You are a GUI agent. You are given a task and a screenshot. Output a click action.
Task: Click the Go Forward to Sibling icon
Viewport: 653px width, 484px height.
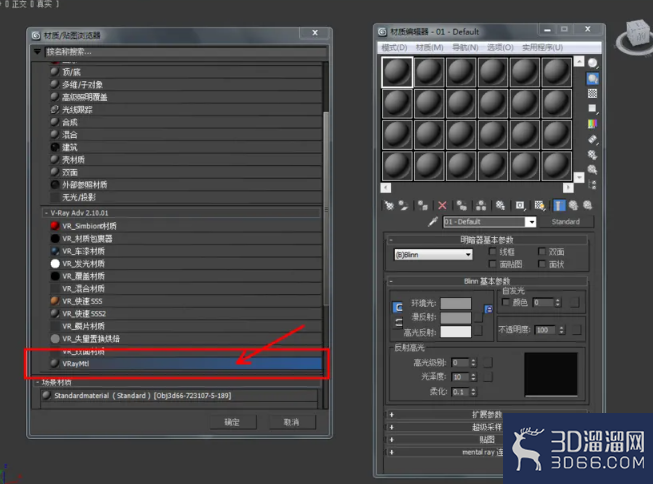pyautogui.click(x=587, y=205)
